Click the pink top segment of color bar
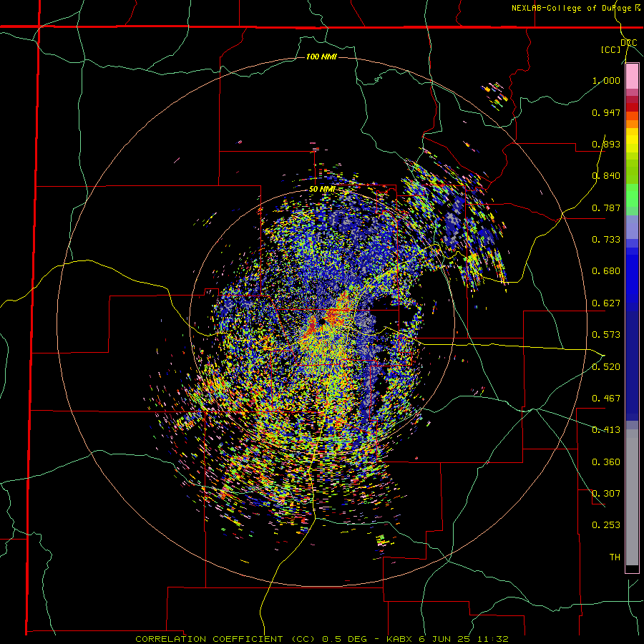Viewport: 644px width, 644px height. [x=632, y=77]
